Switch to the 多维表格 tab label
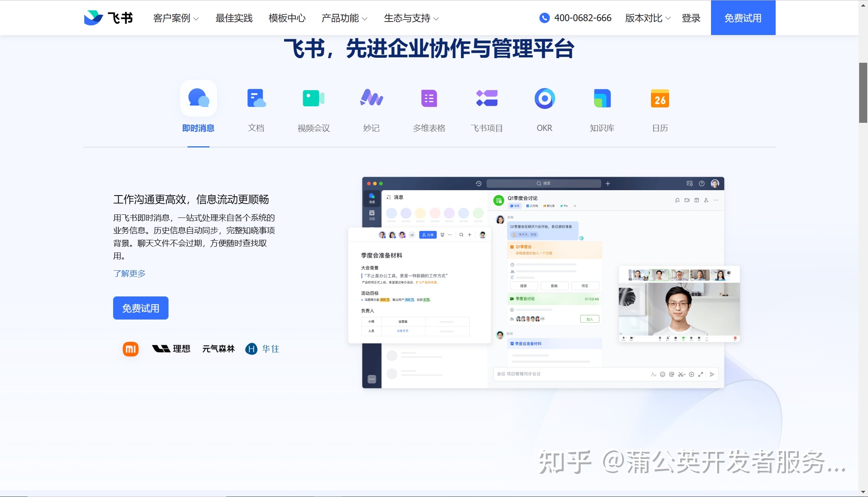868x497 pixels. (429, 128)
